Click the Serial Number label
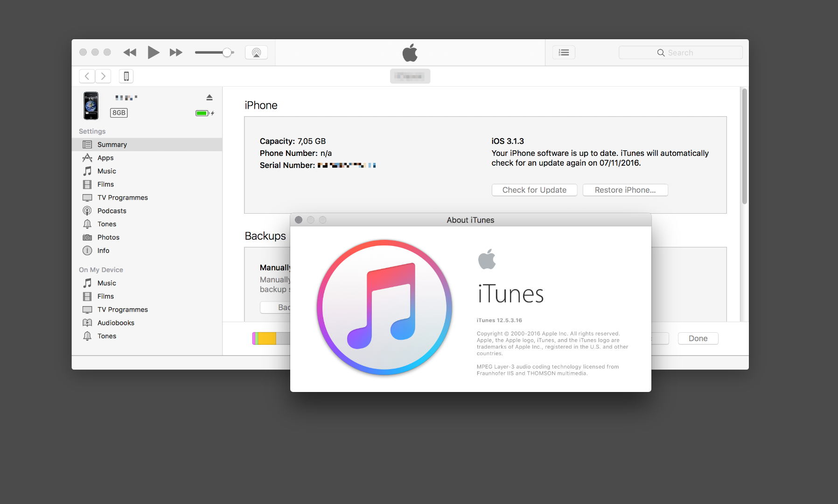The width and height of the screenshot is (838, 504). point(287,165)
